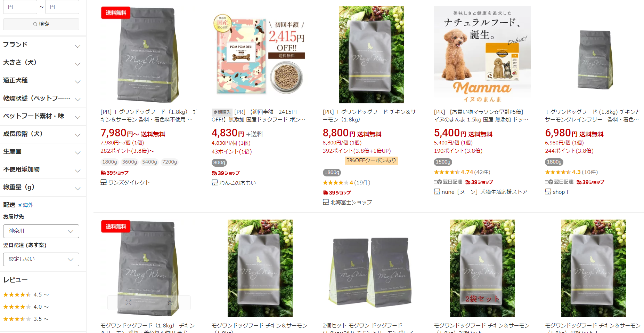Click the magnifier 検索 price search button
The height and width of the screenshot is (333, 644).
pyautogui.click(x=41, y=24)
